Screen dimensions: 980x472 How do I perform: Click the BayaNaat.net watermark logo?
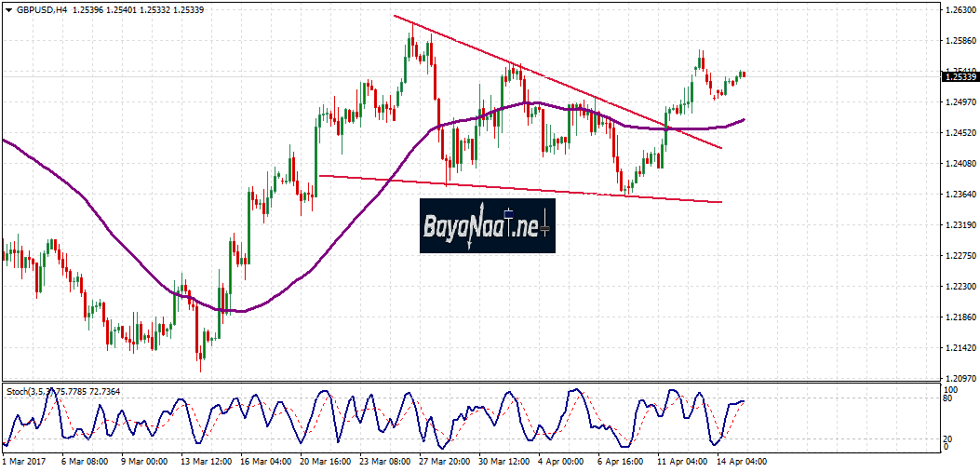[487, 225]
